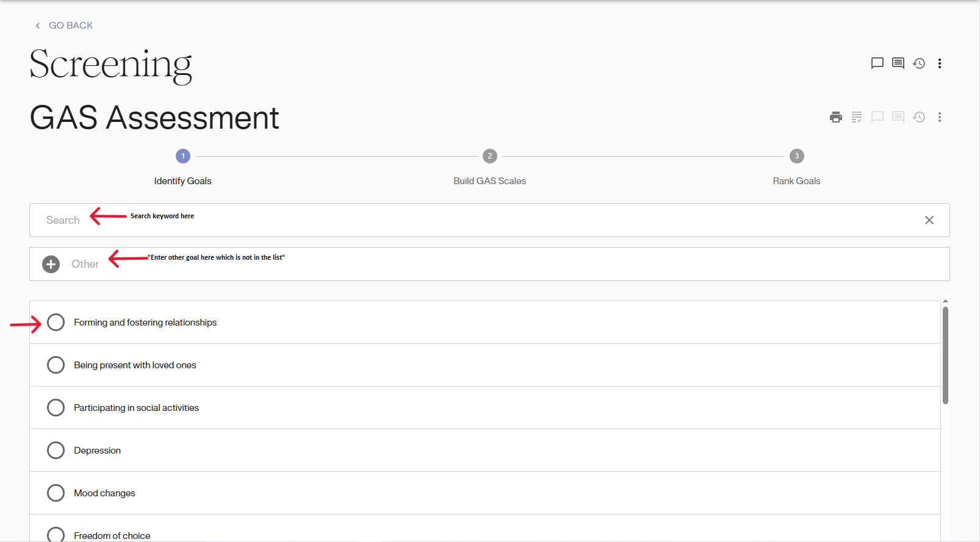Screen dimensions: 980x542
Task: Open the Screening three-dot overflow menu
Action: coord(939,63)
